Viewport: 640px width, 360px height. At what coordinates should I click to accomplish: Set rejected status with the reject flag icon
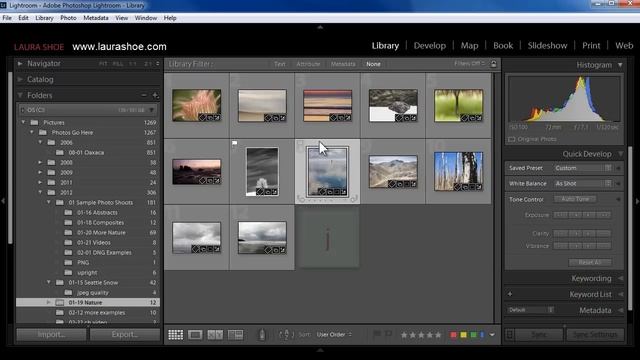388,334
